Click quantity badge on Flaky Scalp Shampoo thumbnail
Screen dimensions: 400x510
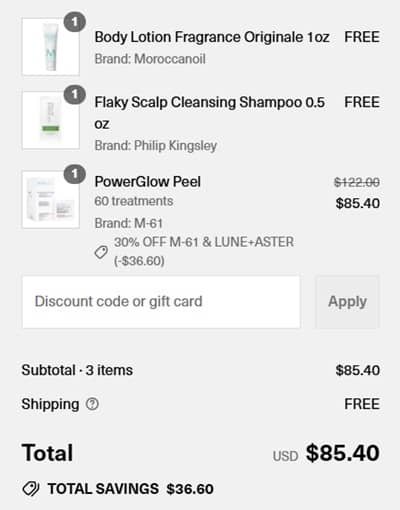pyautogui.click(x=75, y=95)
